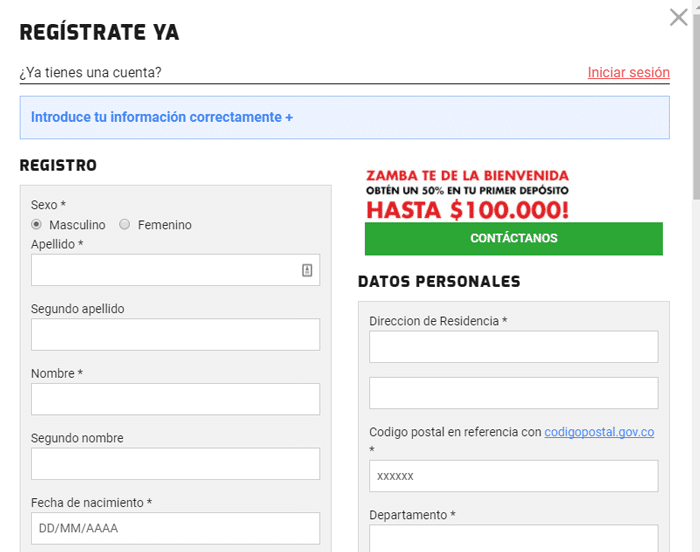Click the autofill icon in Apellido field
Image resolution: width=700 pixels, height=552 pixels.
pos(307,270)
